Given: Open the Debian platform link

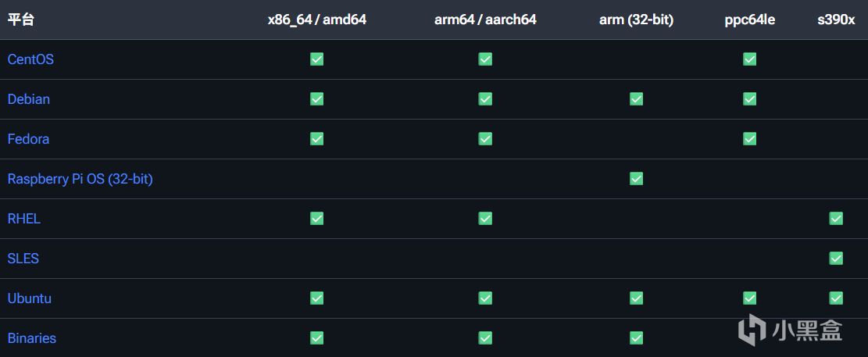Looking at the screenshot, I should [29, 99].
